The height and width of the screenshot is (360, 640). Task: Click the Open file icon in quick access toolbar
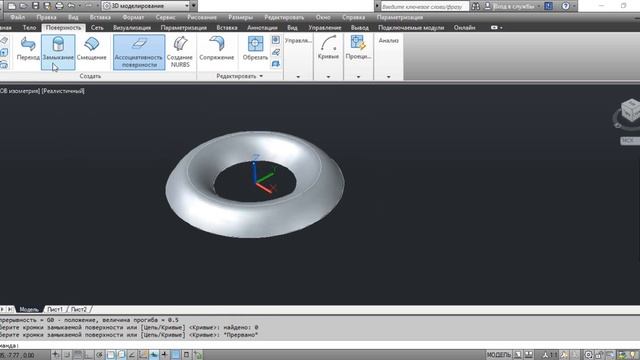[24, 6]
